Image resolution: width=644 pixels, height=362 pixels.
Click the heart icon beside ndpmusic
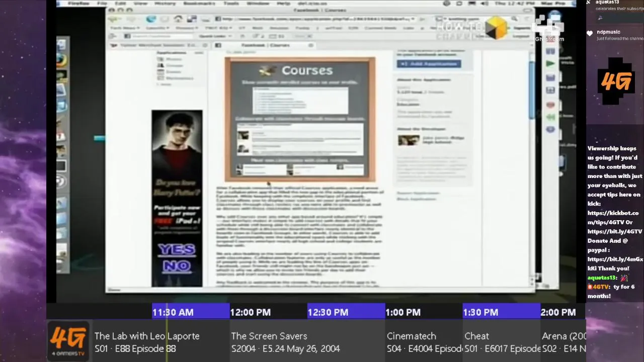pos(590,34)
